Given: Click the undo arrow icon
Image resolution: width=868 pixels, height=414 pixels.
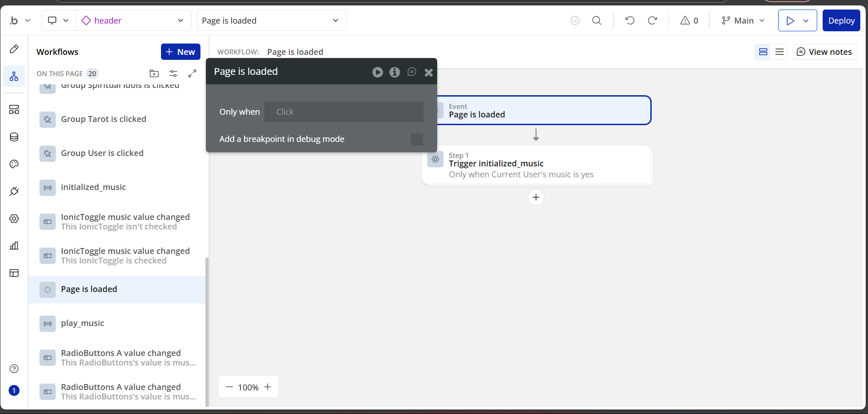Looking at the screenshot, I should [x=630, y=20].
